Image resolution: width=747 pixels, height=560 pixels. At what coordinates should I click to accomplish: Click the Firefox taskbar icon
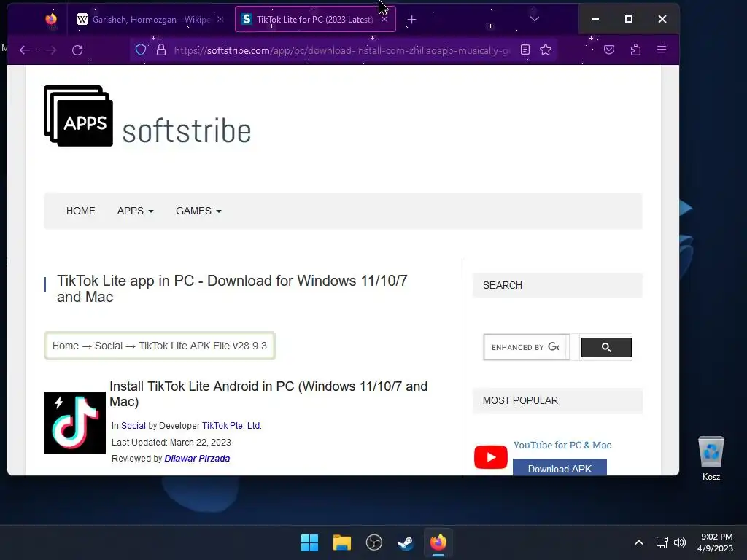[x=438, y=542]
